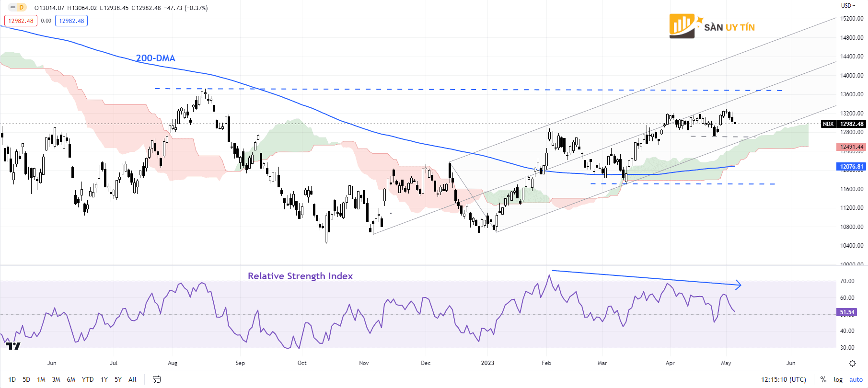Select the 5D date range

coord(26,379)
